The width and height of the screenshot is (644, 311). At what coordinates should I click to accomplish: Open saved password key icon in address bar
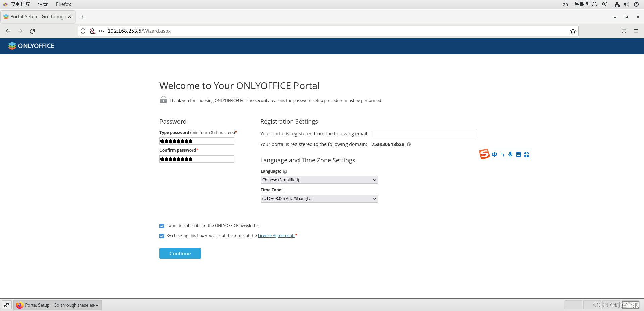(x=101, y=31)
